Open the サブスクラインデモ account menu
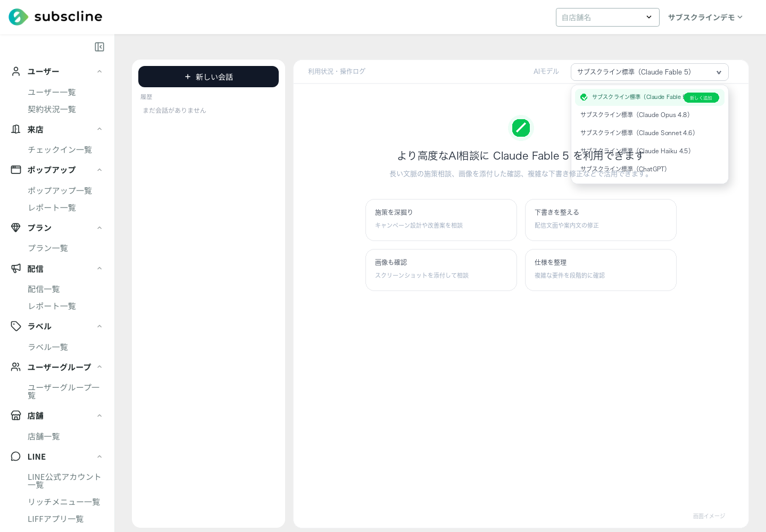The width and height of the screenshot is (766, 532). [705, 17]
